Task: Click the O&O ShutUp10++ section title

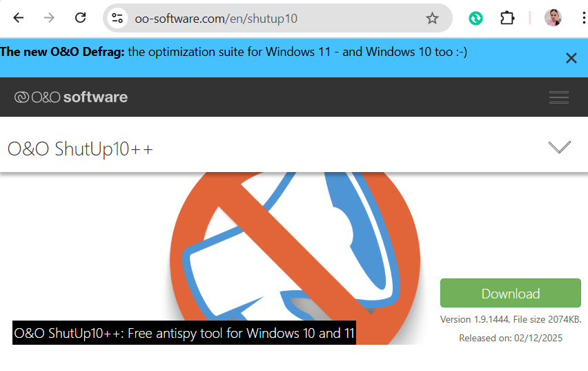Action: (80, 149)
